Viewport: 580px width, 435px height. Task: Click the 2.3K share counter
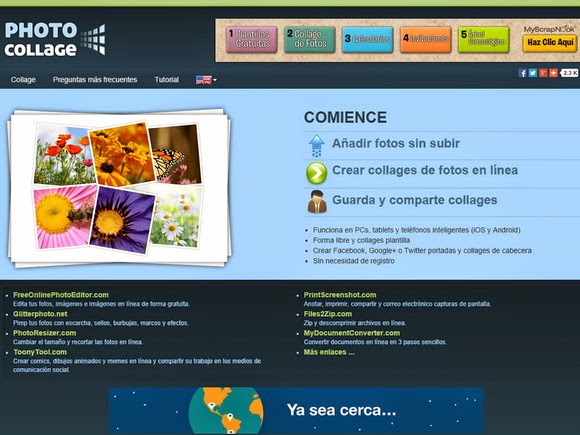click(x=569, y=73)
